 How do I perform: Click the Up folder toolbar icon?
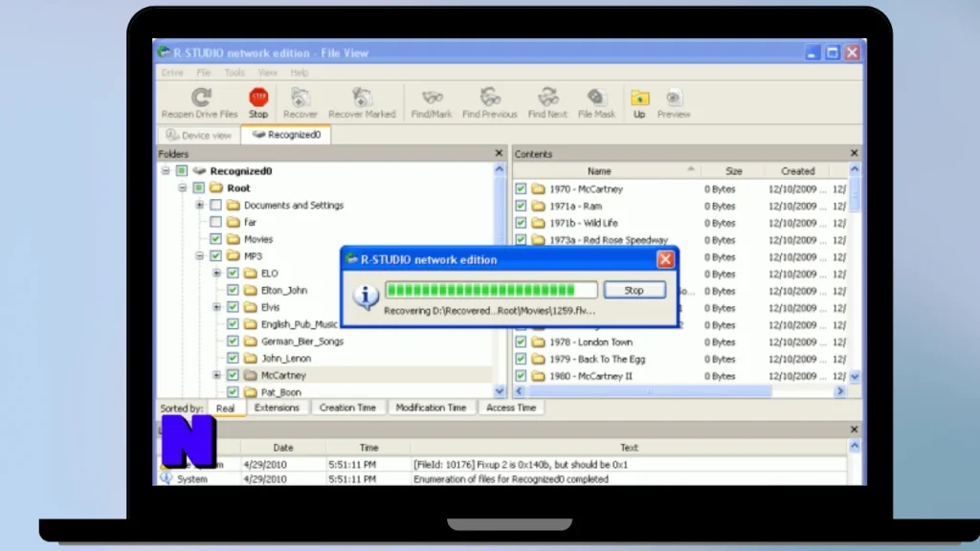click(639, 98)
